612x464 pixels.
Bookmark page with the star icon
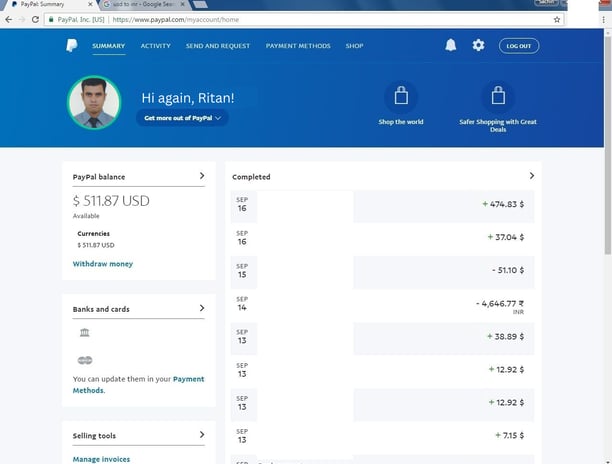click(x=557, y=20)
